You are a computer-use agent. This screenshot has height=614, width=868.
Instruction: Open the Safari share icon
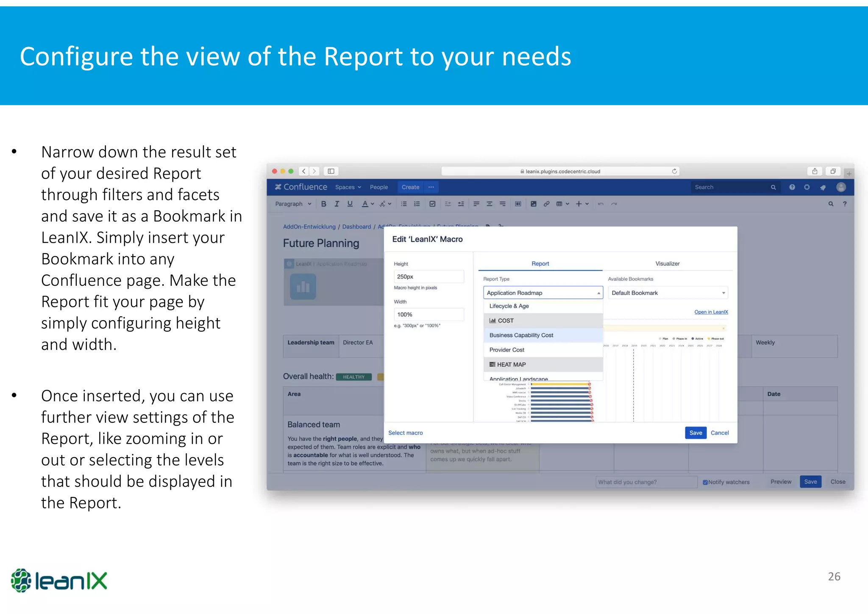coord(815,171)
